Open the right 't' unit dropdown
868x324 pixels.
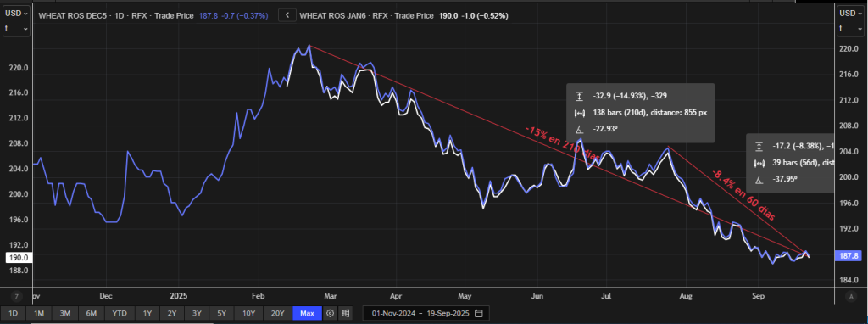(851, 28)
